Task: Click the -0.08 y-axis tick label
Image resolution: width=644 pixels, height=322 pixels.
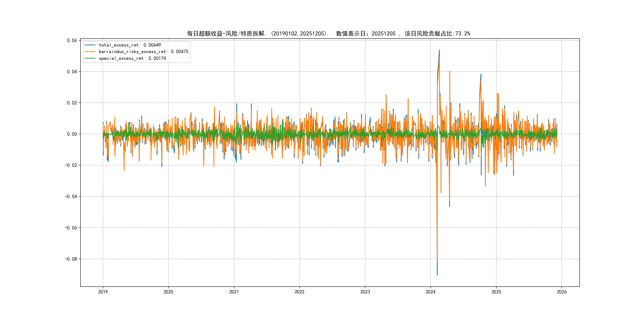Action: pos(71,259)
